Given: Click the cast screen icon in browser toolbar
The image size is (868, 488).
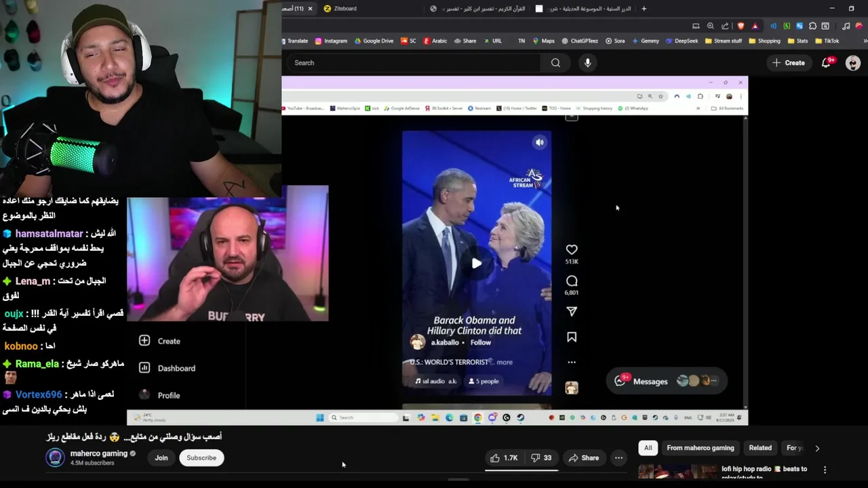Looking at the screenshot, I should pos(696,26).
